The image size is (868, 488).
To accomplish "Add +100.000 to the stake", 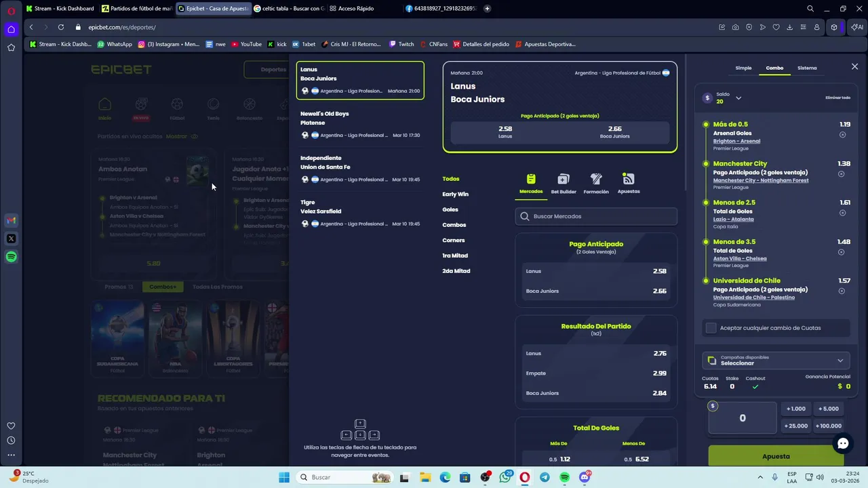I will coord(829,426).
